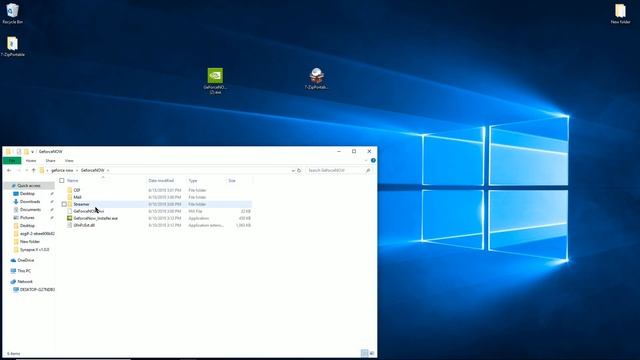The height and width of the screenshot is (360, 640).
Task: Click the 'Application extension' type cell
Action: [206, 225]
